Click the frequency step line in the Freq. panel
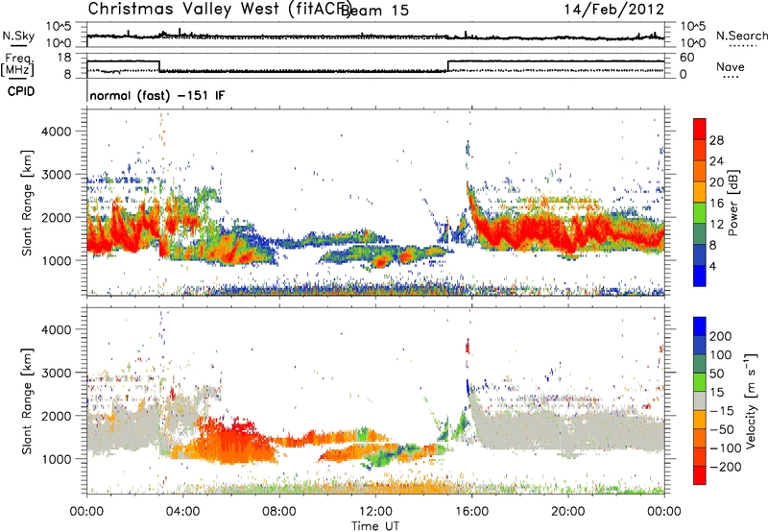Viewport: 768px width, 532px height. (x=375, y=66)
